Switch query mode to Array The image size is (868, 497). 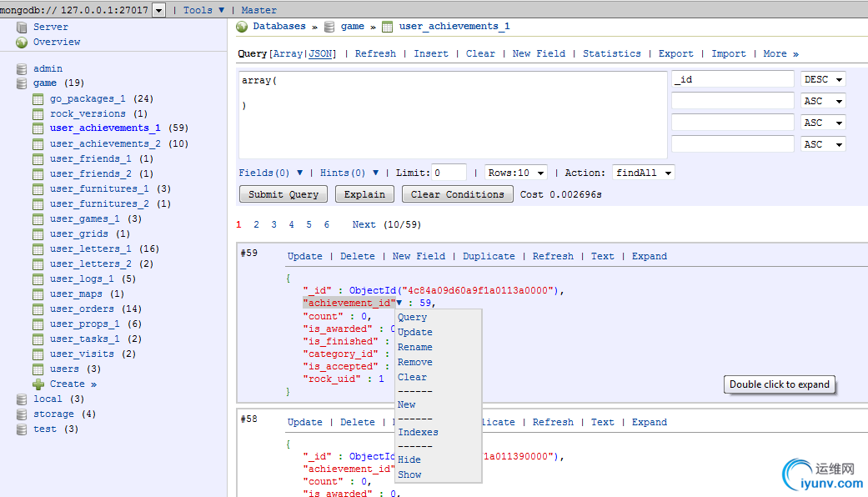coord(288,53)
